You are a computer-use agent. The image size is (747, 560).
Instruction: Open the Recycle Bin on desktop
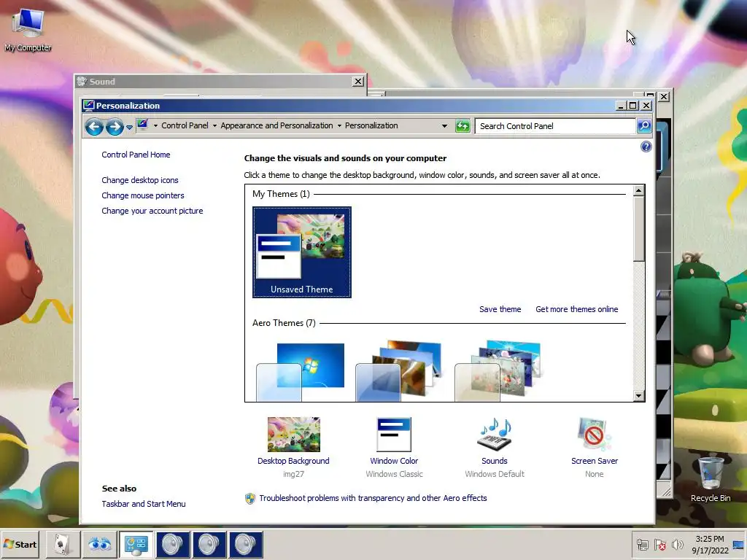[711, 478]
